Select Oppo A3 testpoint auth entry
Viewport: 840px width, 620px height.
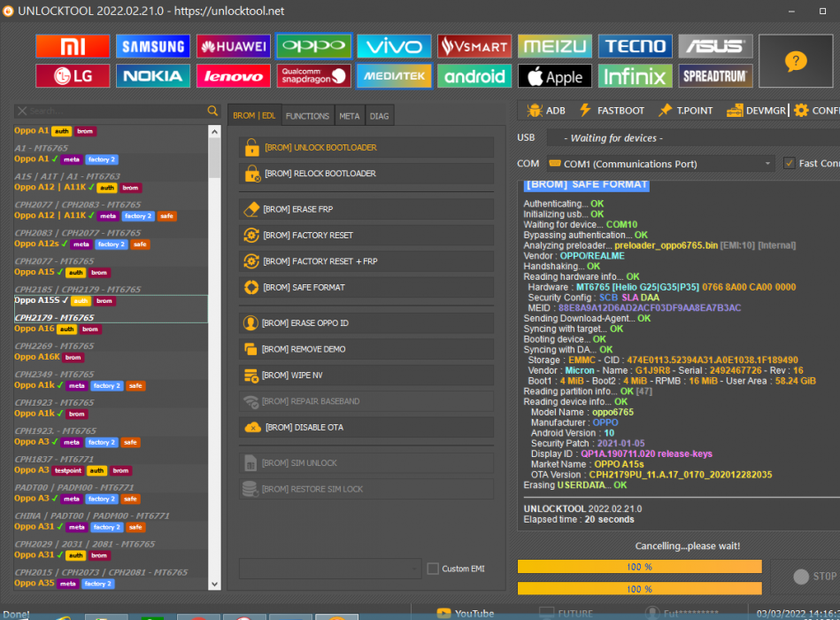[x=111, y=479]
